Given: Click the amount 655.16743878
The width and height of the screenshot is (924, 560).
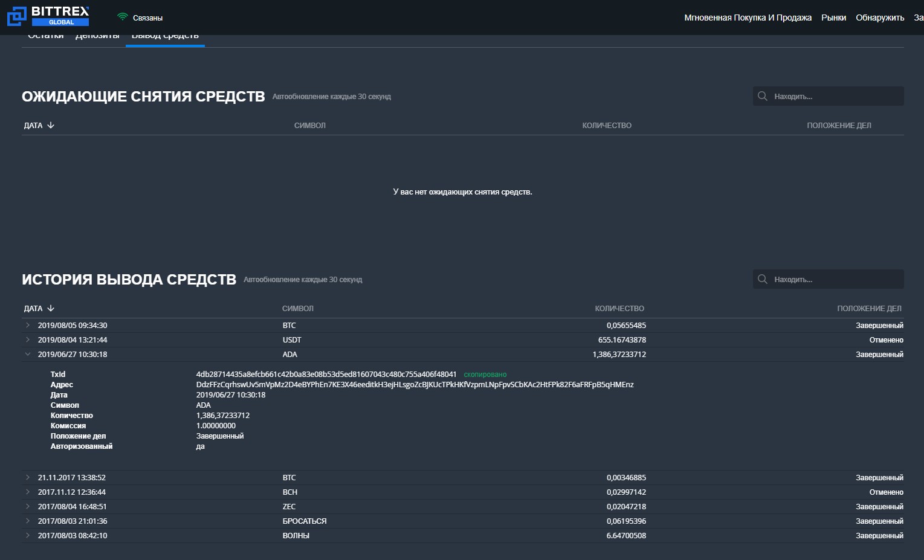Looking at the screenshot, I should pos(622,340).
